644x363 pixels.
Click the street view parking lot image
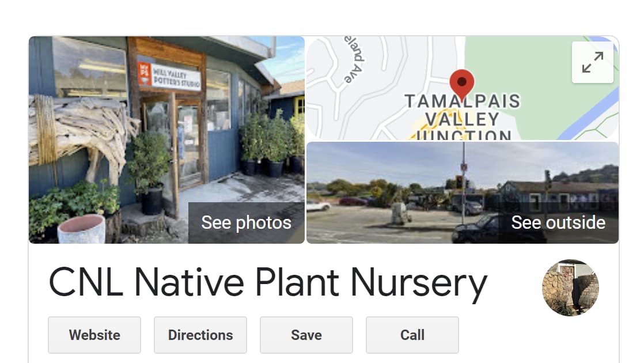(463, 192)
